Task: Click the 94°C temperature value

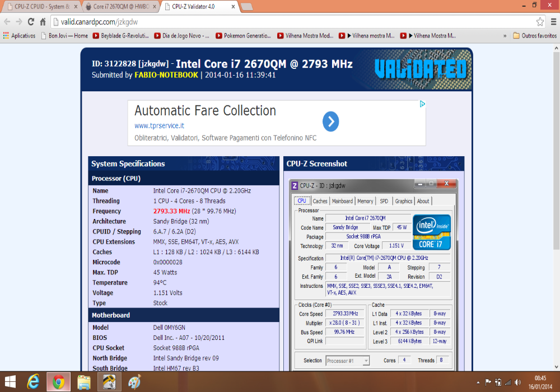Action: [x=160, y=282]
